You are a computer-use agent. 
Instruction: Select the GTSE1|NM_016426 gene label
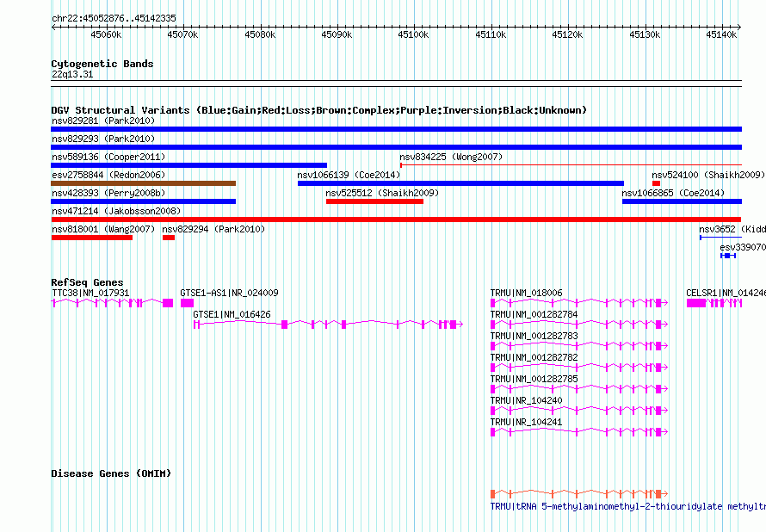(x=232, y=314)
